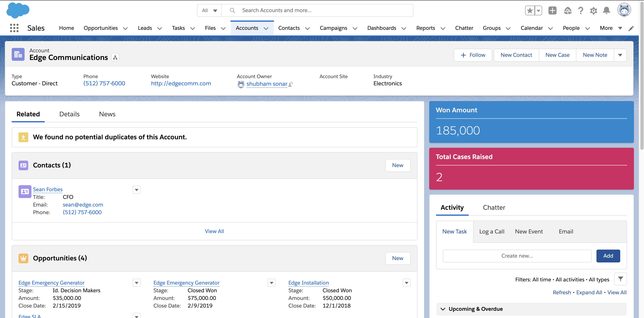The height and width of the screenshot is (318, 644).
Task: Switch to the News tab
Action: [x=107, y=114]
